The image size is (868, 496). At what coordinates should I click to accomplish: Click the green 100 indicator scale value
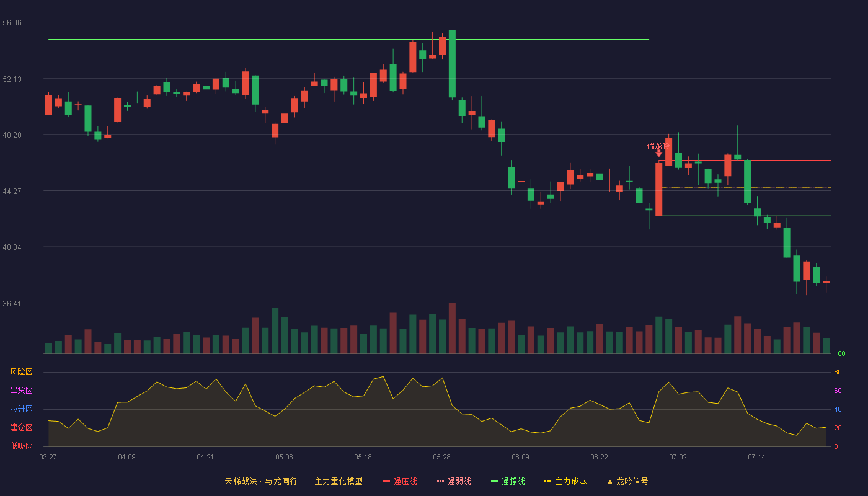point(839,354)
